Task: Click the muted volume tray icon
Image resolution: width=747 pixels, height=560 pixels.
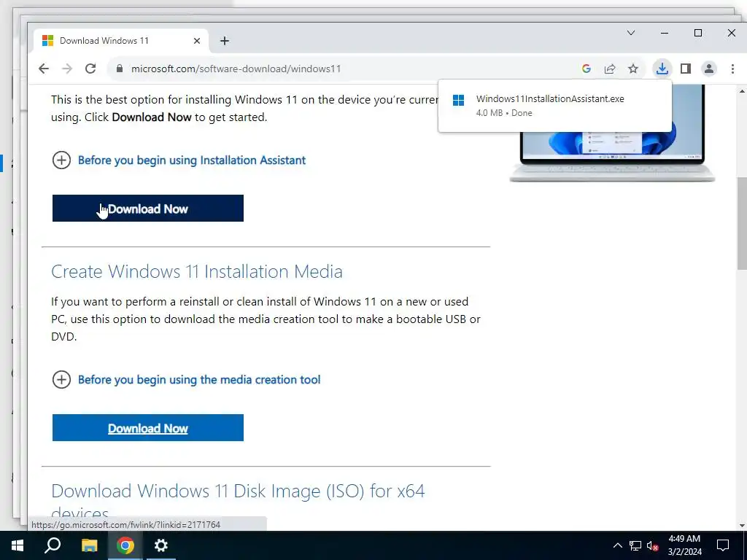Action: 653,545
